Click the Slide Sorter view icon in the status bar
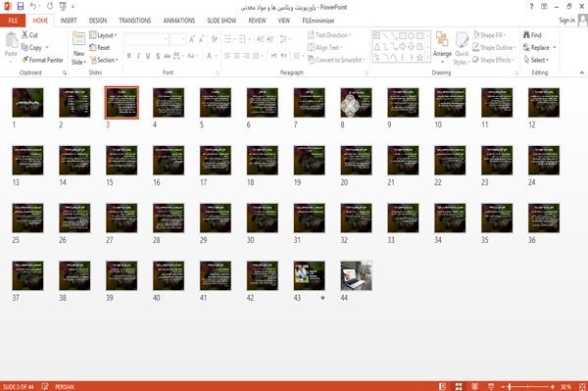Image resolution: width=588 pixels, height=391 pixels. point(459,386)
